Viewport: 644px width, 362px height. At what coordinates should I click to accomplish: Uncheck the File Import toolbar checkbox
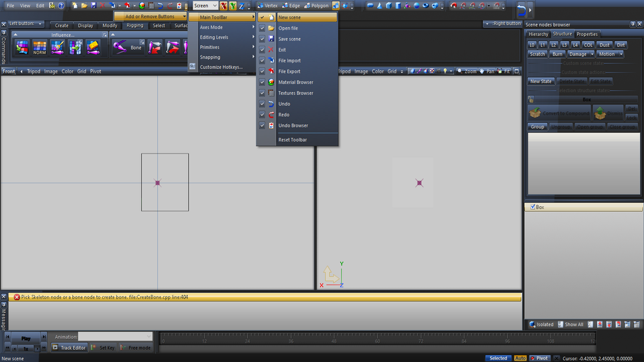tap(262, 61)
